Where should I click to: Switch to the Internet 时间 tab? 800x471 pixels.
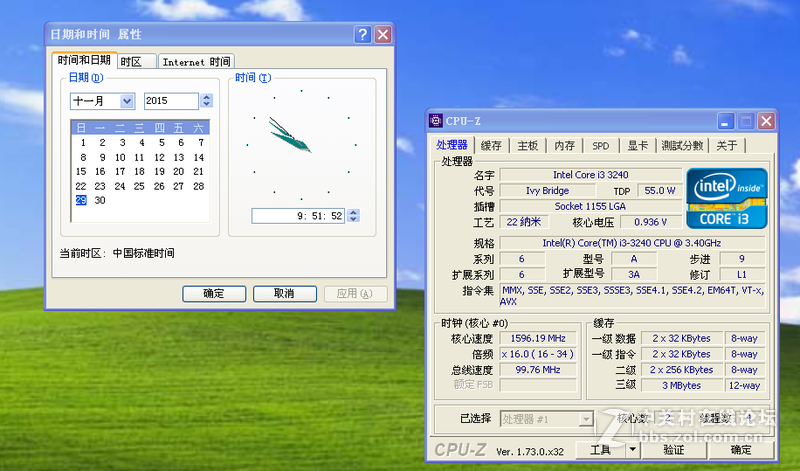(196, 62)
